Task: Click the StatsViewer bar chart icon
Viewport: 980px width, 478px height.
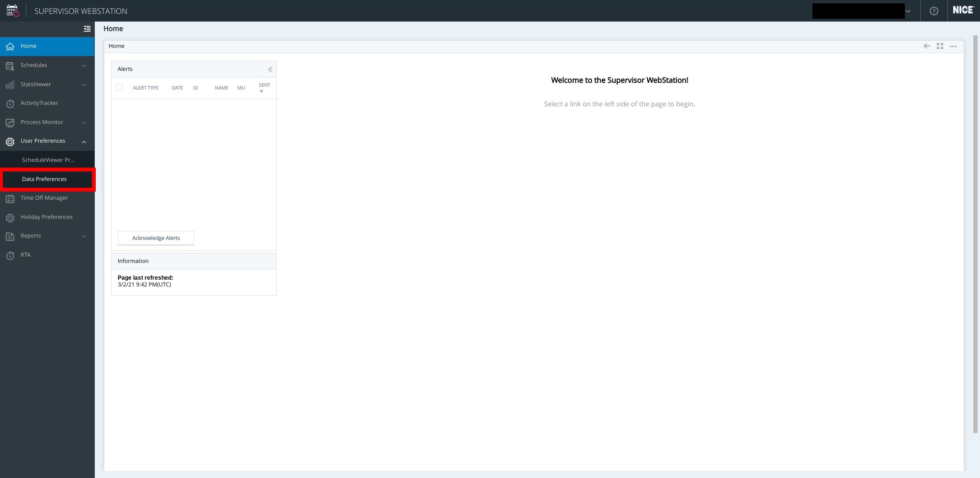Action: [10, 85]
